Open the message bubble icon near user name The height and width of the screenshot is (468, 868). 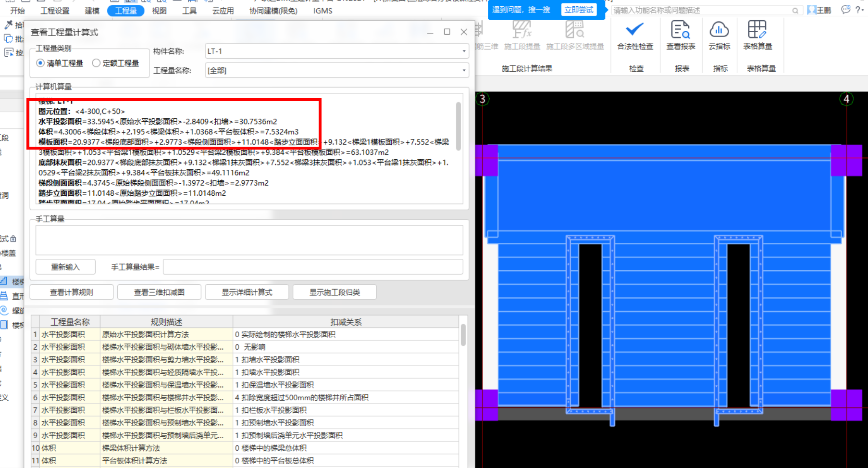(x=846, y=10)
